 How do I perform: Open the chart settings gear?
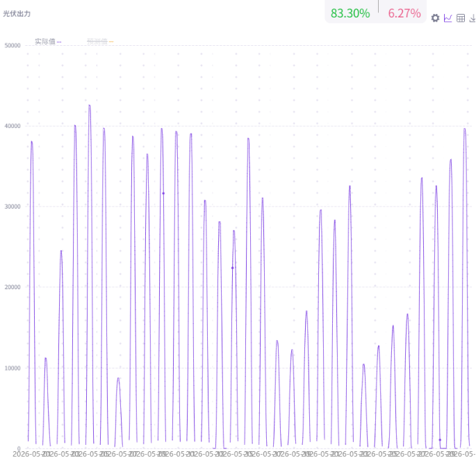pos(435,18)
